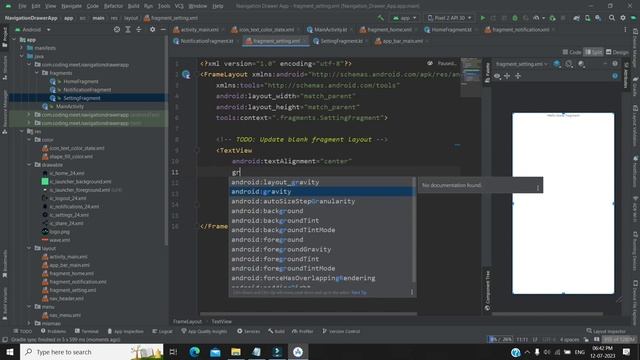
Task: Click the memory indicator in status bar
Action: pos(620,339)
